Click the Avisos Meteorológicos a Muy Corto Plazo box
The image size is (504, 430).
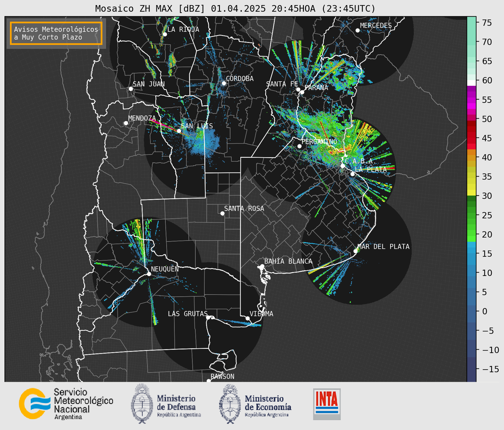[56, 33]
